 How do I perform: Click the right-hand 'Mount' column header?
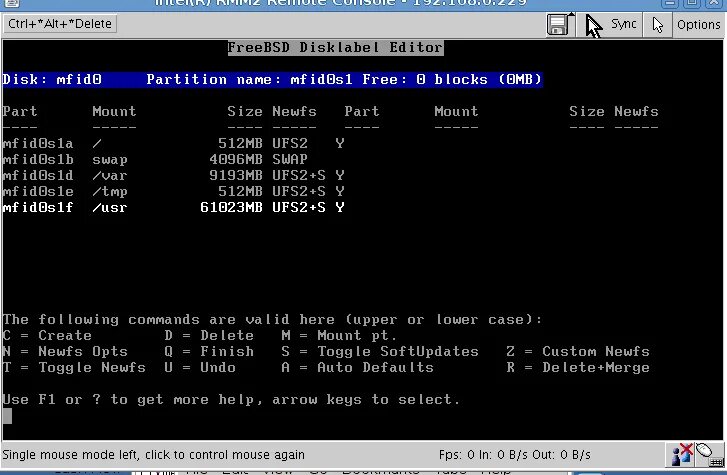point(456,111)
